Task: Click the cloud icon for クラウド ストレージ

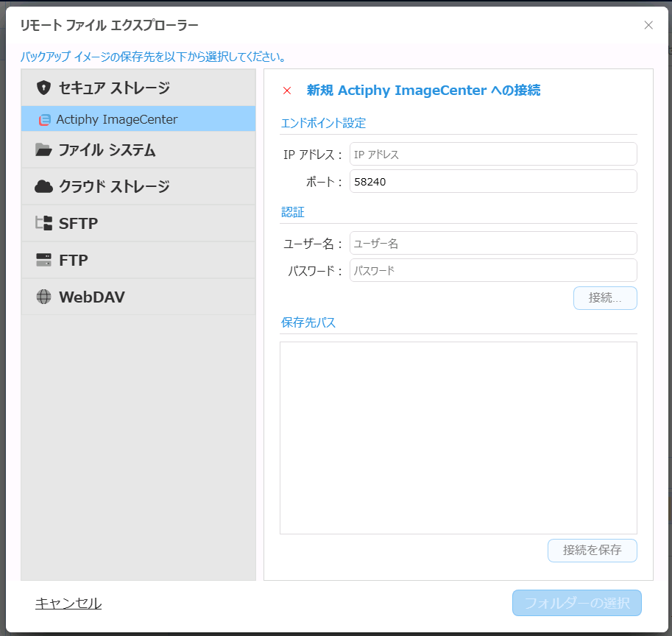Action: coord(43,187)
